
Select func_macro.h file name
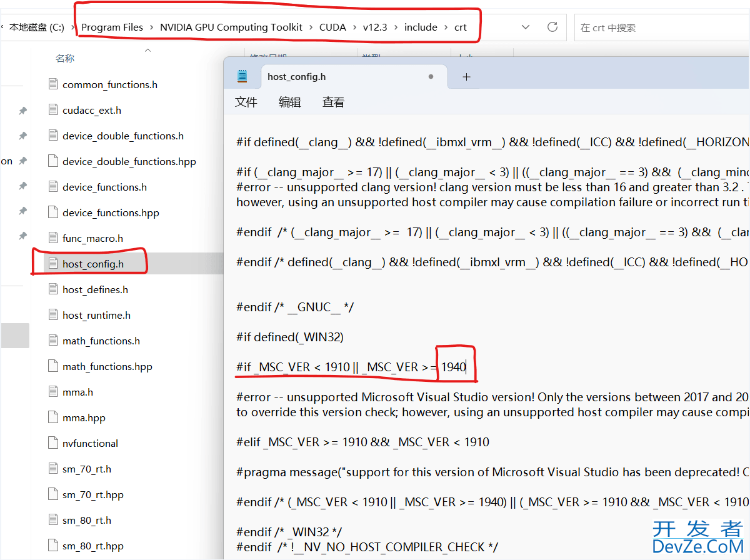click(92, 238)
